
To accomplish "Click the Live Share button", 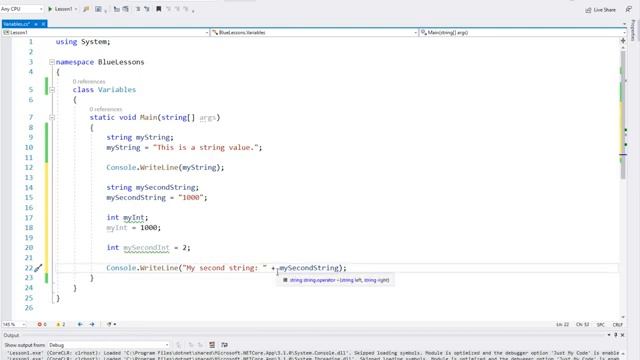I will pyautogui.click(x=600, y=9).
